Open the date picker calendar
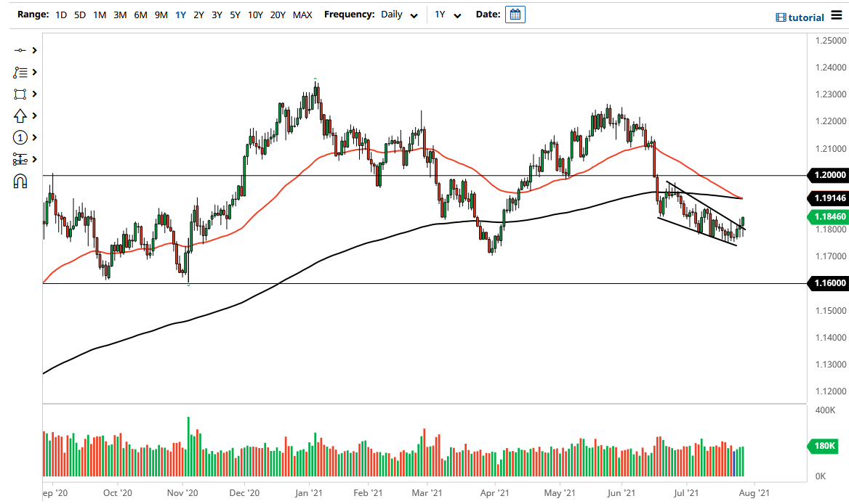 [515, 15]
